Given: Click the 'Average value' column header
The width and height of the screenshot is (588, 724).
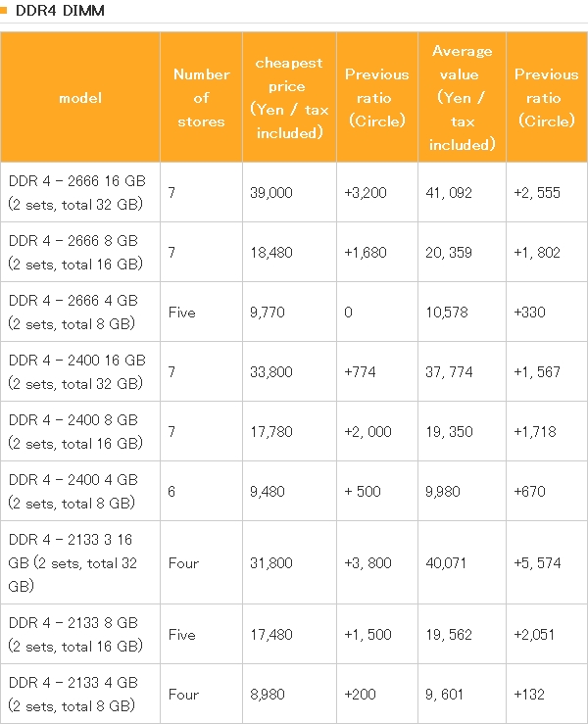Looking at the screenshot, I should [462, 97].
